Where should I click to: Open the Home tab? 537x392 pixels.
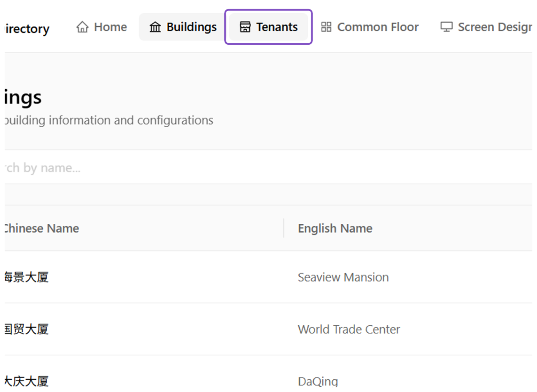click(x=102, y=27)
